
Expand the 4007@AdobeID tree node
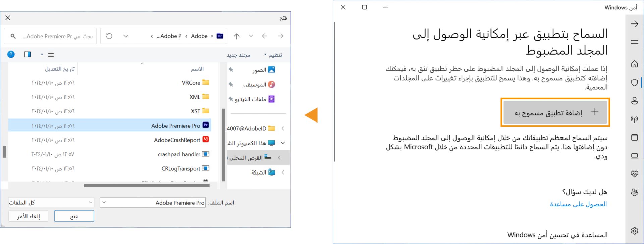click(283, 128)
